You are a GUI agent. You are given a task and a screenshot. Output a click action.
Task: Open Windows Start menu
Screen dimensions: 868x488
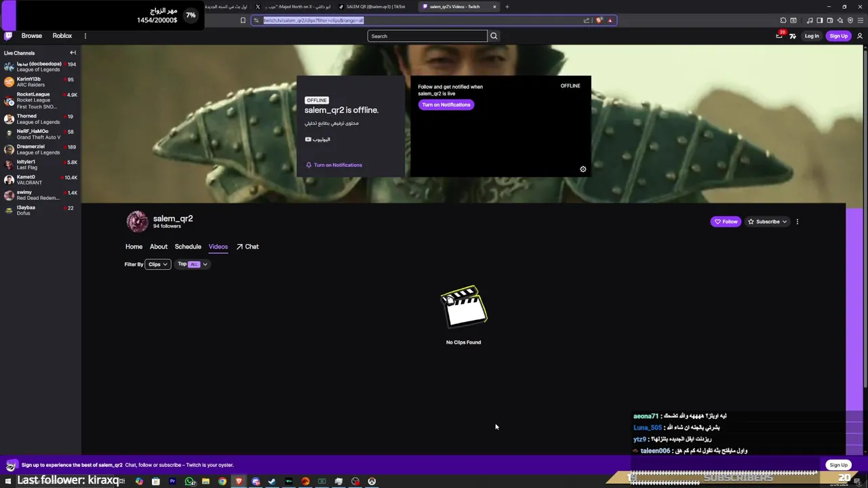[8, 481]
